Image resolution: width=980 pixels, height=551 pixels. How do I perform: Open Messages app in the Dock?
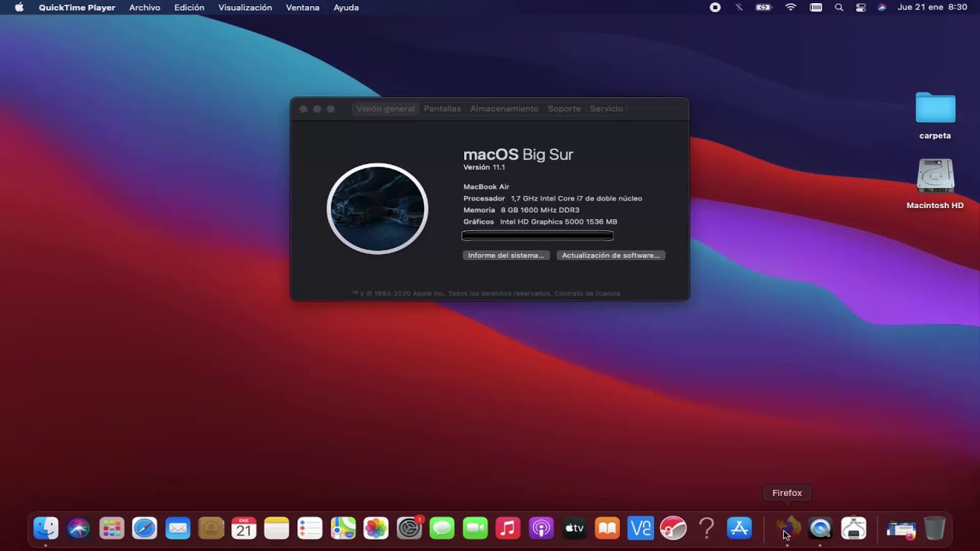(x=442, y=528)
